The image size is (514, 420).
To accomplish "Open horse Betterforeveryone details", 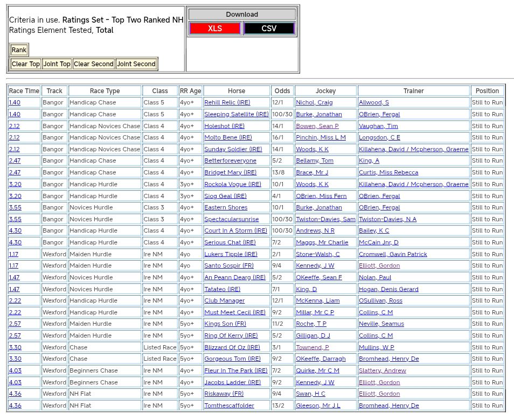I will click(230, 160).
